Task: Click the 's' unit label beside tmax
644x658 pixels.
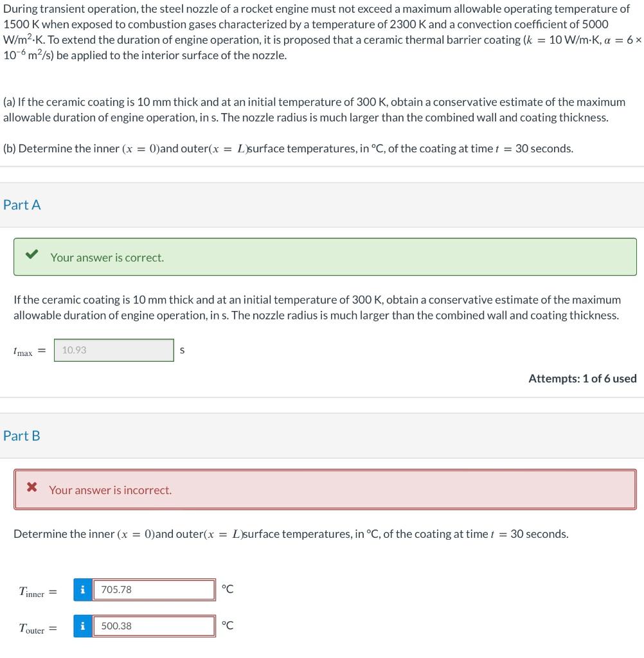Action: point(182,350)
